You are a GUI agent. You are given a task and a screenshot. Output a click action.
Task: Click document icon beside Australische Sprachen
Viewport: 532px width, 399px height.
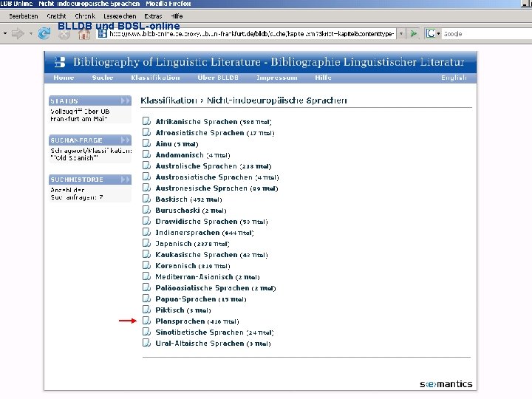pyautogui.click(x=146, y=166)
